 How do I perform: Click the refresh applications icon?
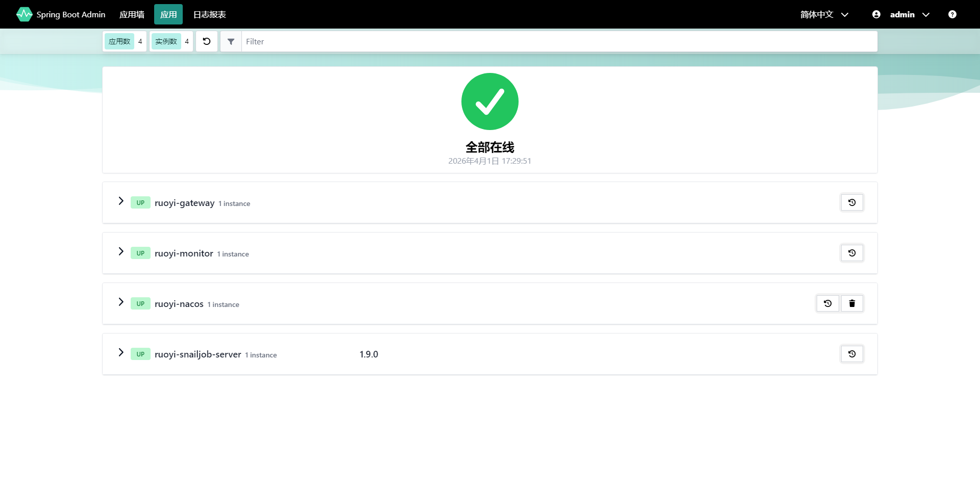click(207, 41)
